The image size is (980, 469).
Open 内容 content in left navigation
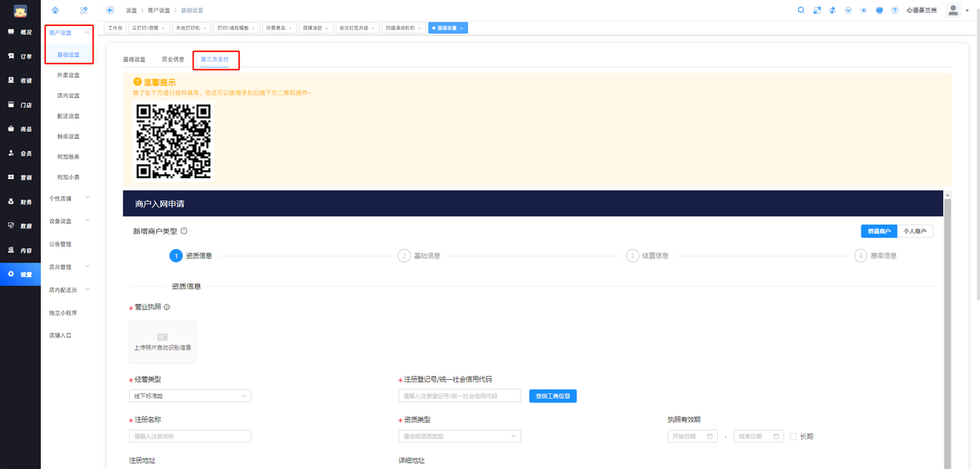20,250
